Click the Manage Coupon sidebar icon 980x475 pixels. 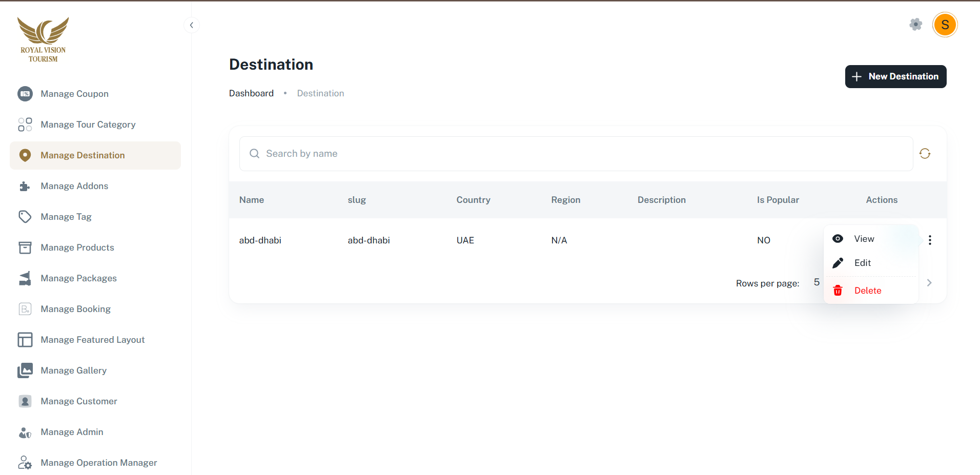coord(25,94)
